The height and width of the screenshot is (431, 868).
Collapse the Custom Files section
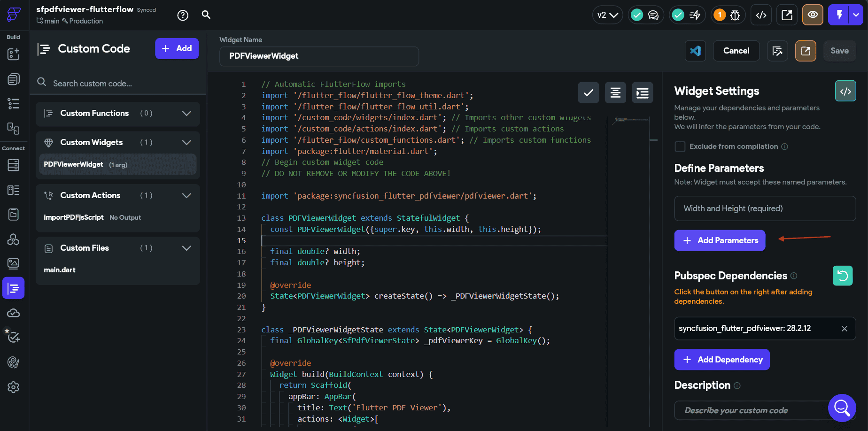click(x=186, y=248)
